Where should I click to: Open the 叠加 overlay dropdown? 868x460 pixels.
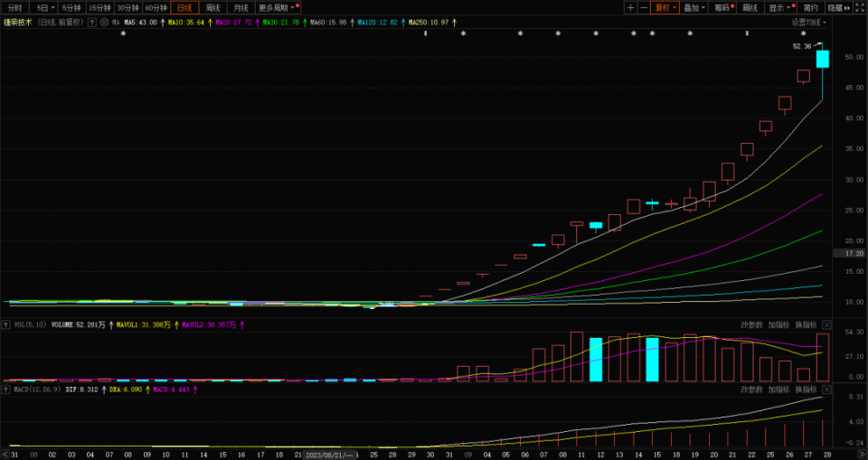[694, 8]
